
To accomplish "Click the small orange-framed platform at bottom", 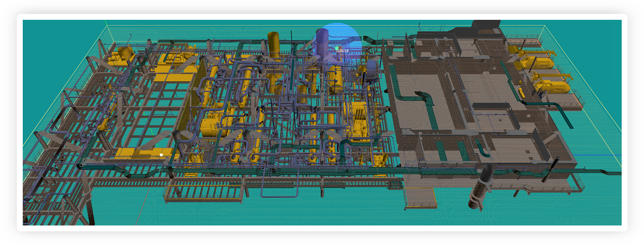I will click(x=419, y=197).
